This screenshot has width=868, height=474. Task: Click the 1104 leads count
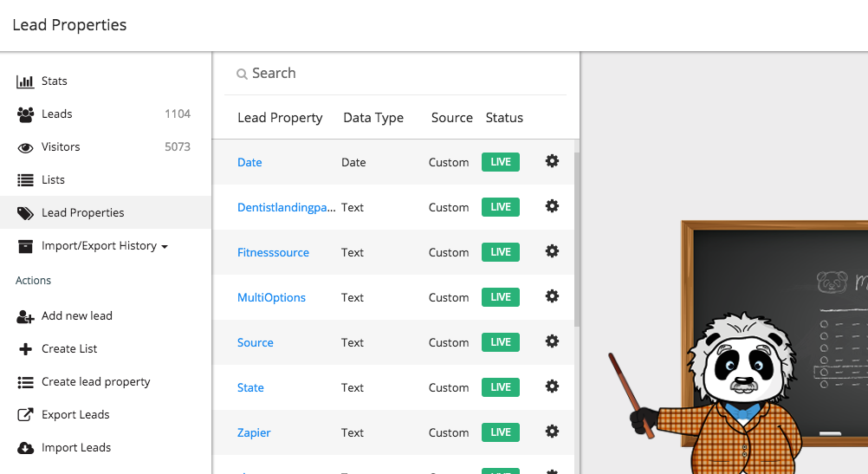[x=178, y=114]
